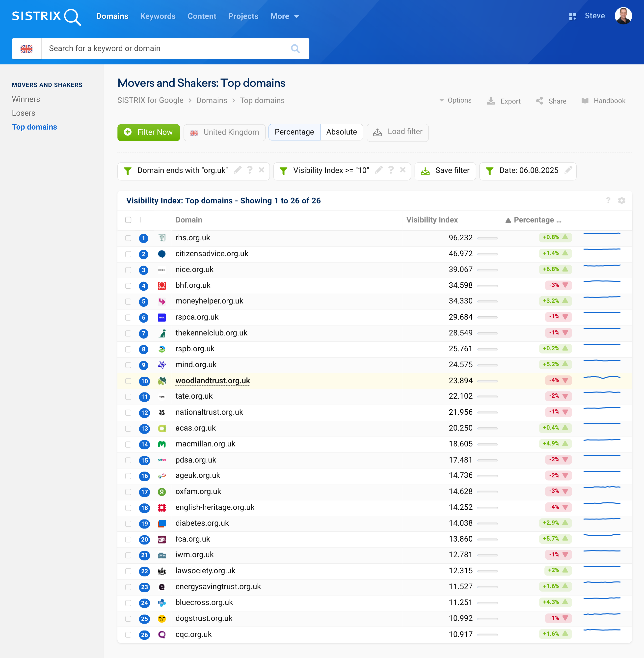The width and height of the screenshot is (644, 658).
Task: Open the Projects nav menu
Action: point(243,16)
